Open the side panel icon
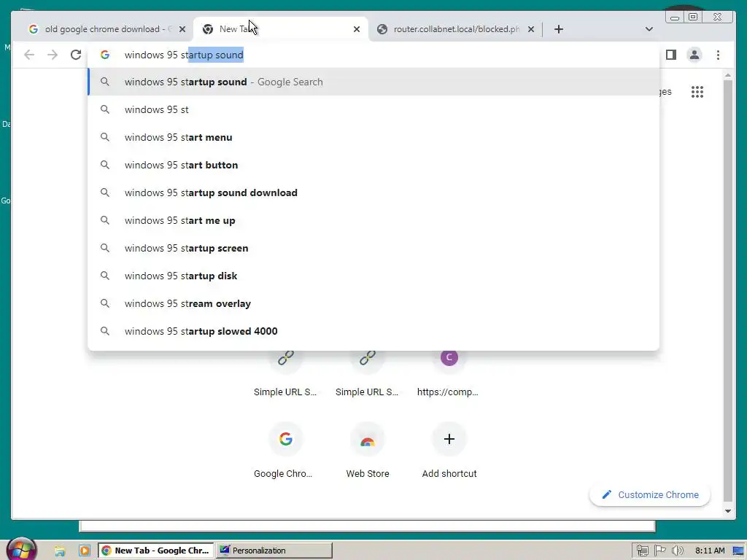 point(671,55)
